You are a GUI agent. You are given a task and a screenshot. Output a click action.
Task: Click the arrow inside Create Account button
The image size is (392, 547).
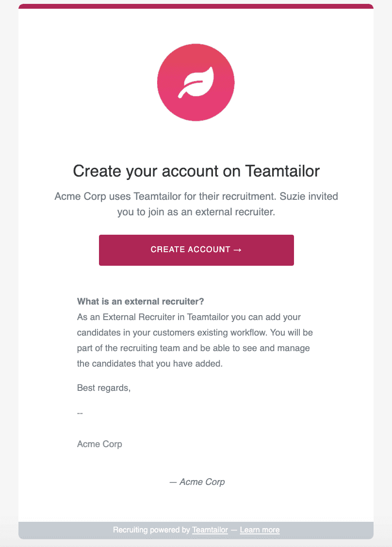[x=237, y=250]
